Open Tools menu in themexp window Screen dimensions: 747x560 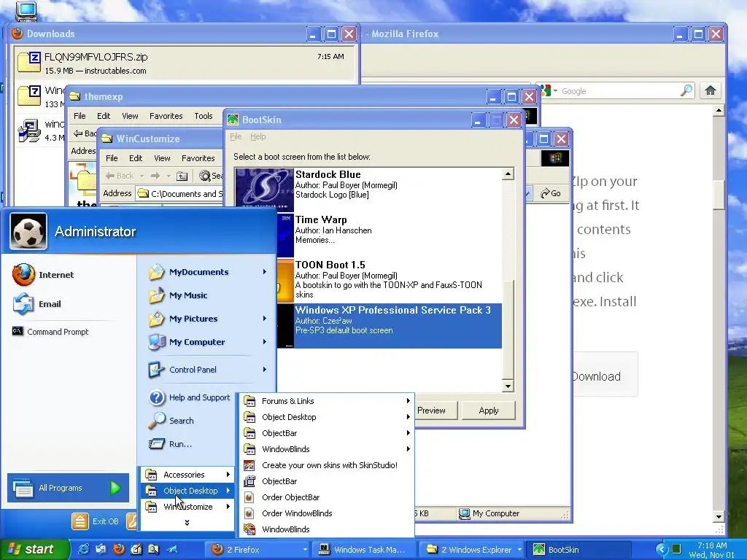click(204, 116)
